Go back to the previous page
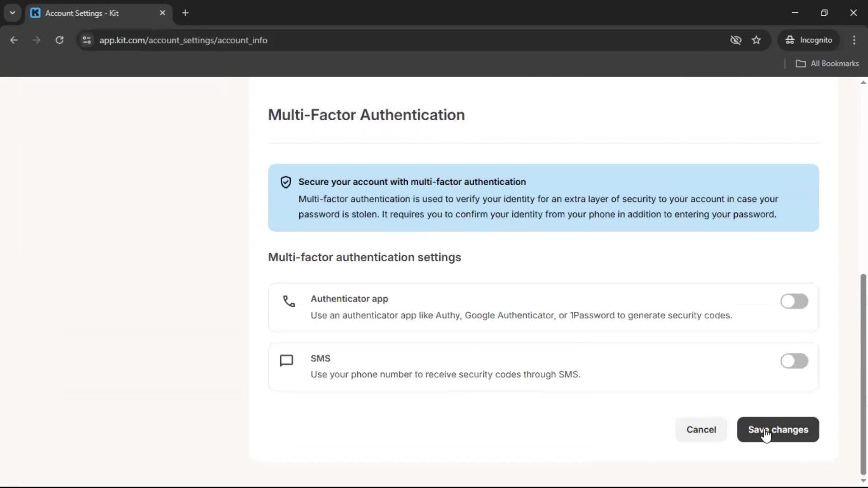 click(14, 40)
